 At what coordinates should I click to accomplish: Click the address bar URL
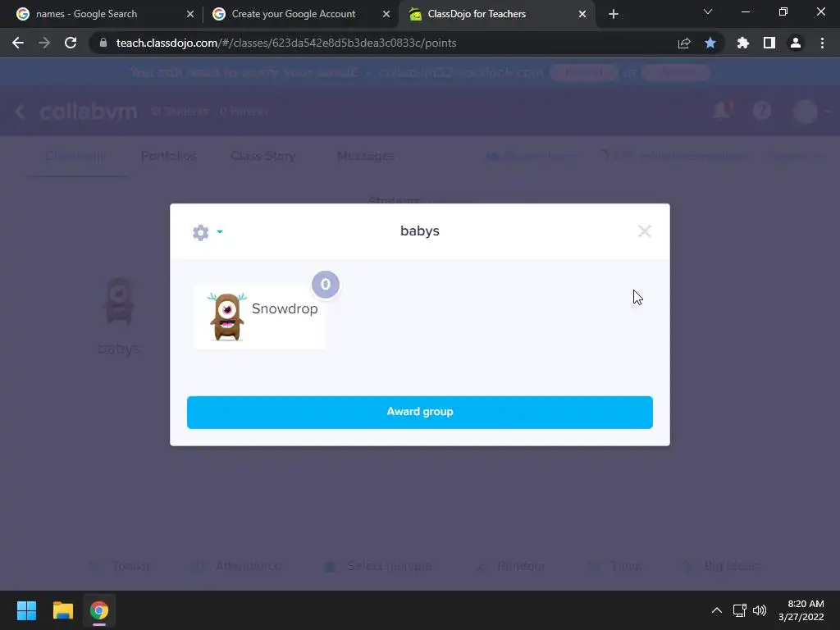click(x=286, y=43)
